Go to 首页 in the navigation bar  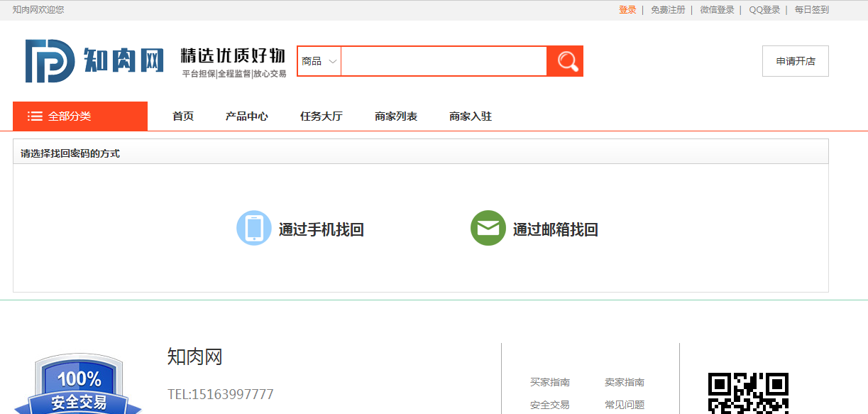(x=183, y=116)
